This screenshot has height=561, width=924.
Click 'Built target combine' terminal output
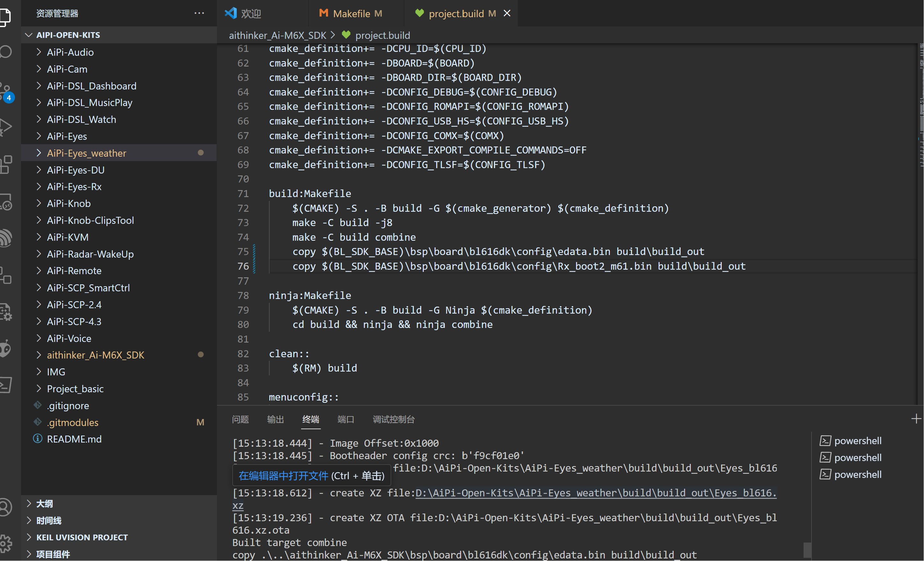point(290,542)
